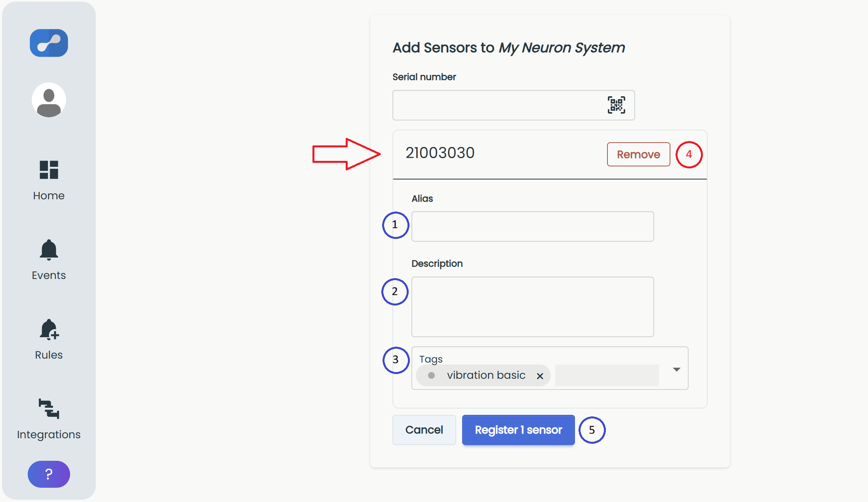The height and width of the screenshot is (502, 868).
Task: Click the Serial number input field
Action: 514,105
